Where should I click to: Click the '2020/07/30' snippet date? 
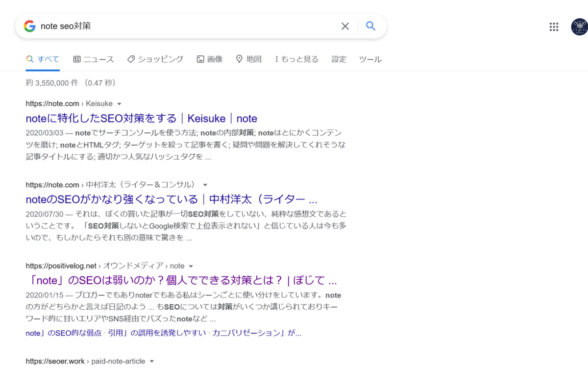(44, 214)
